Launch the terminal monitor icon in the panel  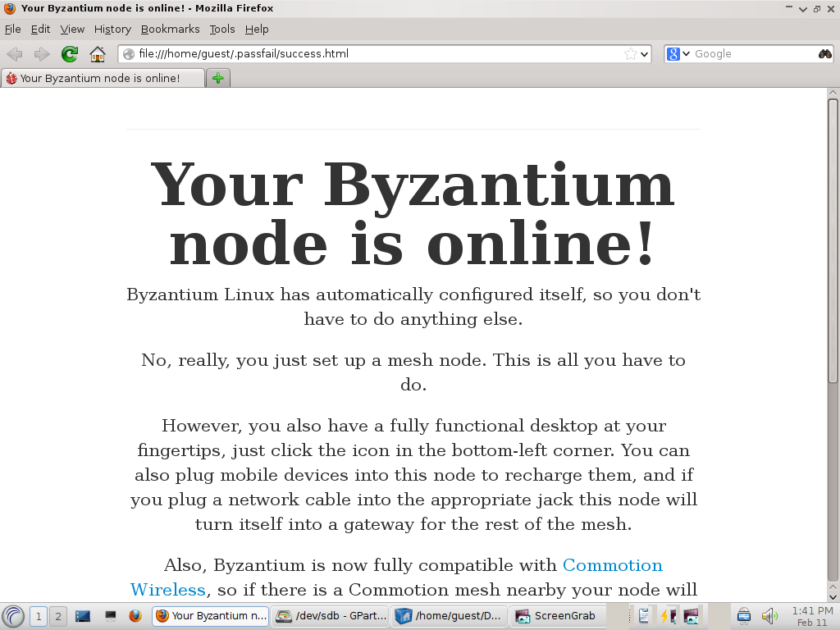tap(111, 616)
